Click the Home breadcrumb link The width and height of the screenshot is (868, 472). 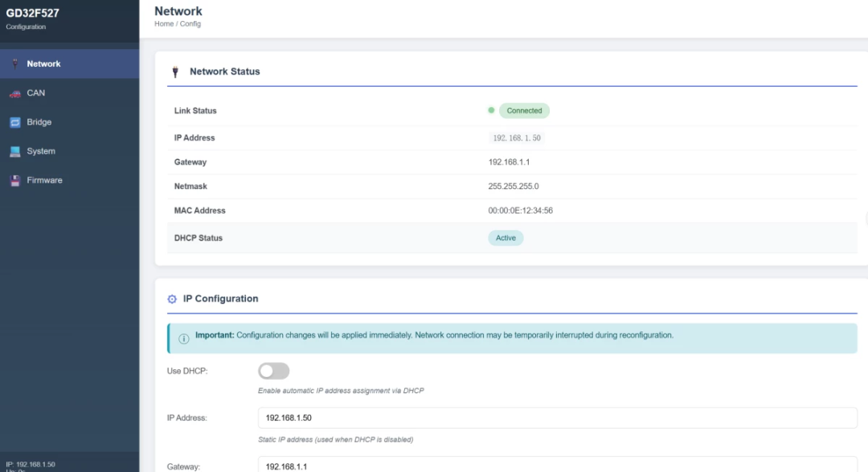tap(164, 24)
